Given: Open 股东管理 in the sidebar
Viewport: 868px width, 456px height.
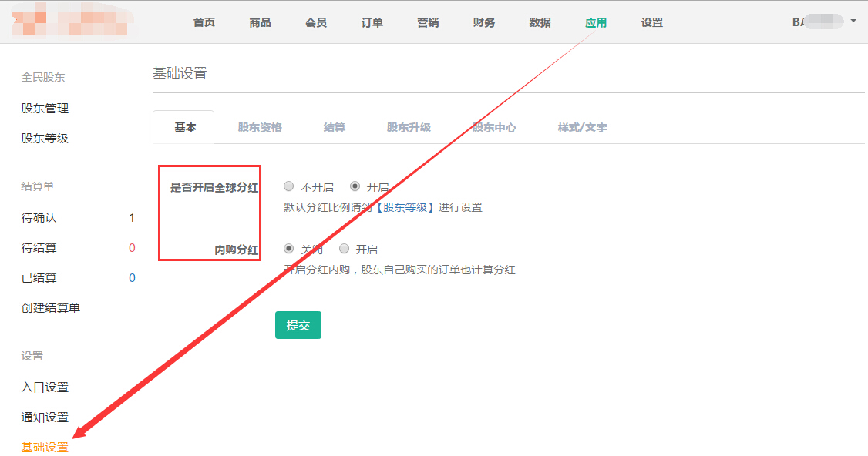Looking at the screenshot, I should tap(45, 109).
